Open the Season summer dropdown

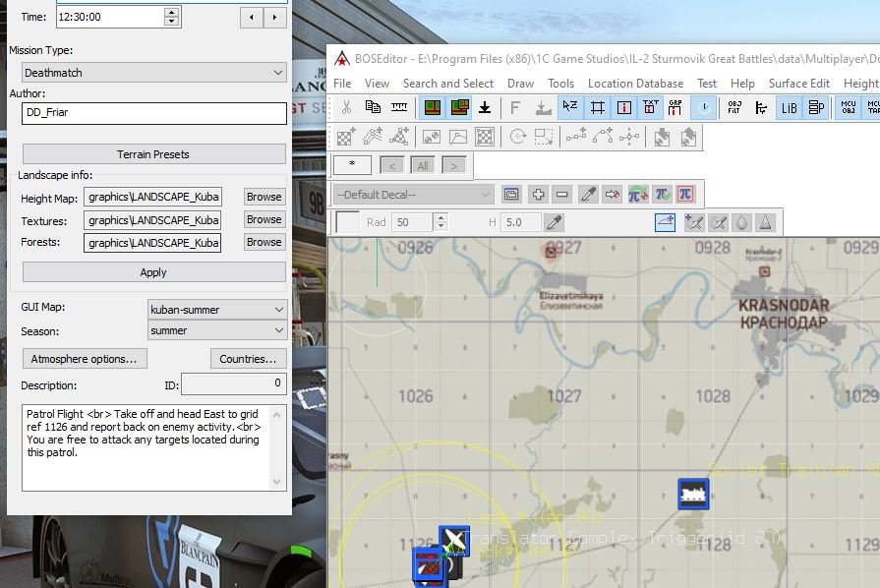click(x=217, y=331)
